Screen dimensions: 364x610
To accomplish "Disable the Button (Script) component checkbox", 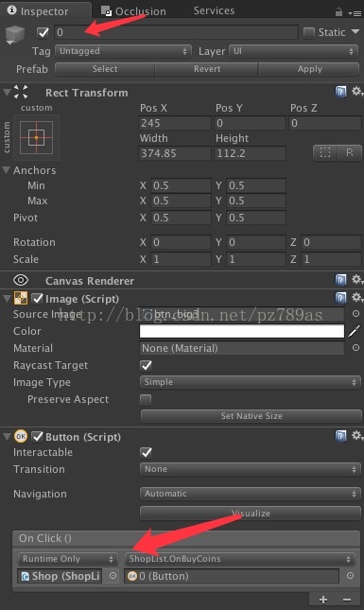I will tap(37, 437).
